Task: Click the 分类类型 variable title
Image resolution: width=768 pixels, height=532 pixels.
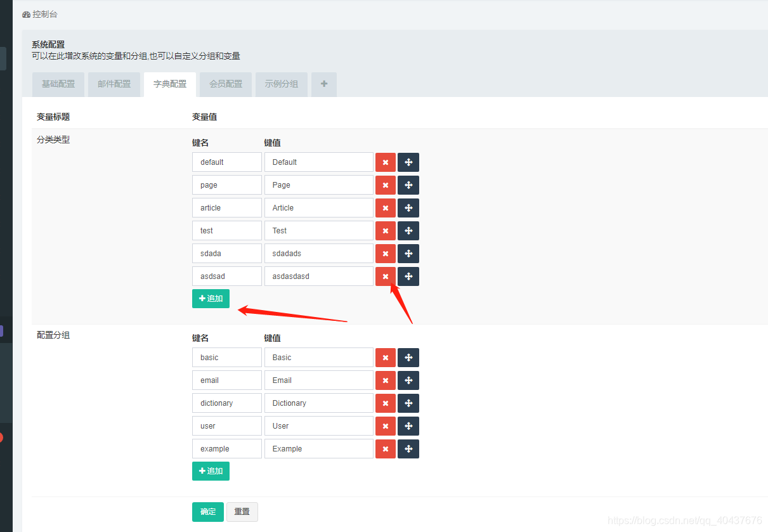Action: coord(53,139)
